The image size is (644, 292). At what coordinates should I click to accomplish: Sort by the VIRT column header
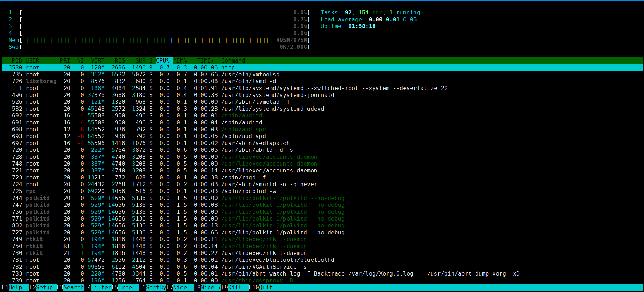click(x=97, y=61)
